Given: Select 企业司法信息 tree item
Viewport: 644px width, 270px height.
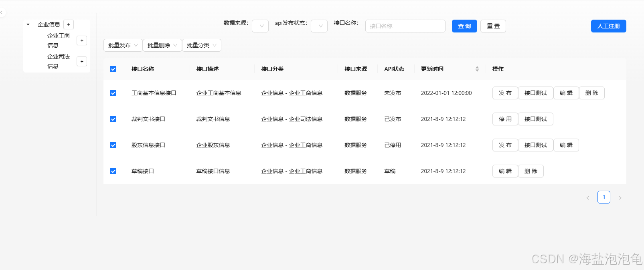Looking at the screenshot, I should (59, 61).
